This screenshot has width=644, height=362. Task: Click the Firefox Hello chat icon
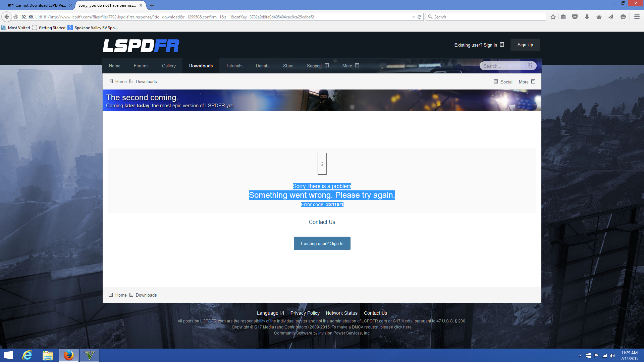pos(623,17)
